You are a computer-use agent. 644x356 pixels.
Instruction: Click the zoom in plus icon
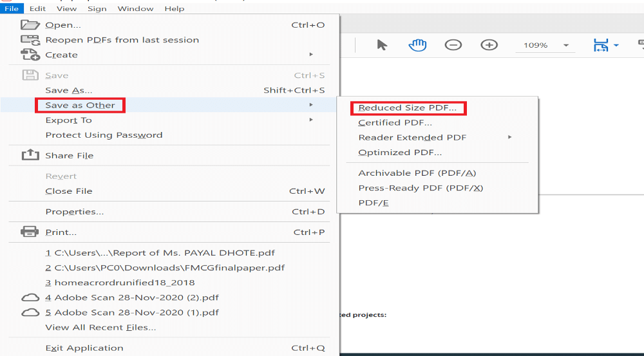point(489,45)
